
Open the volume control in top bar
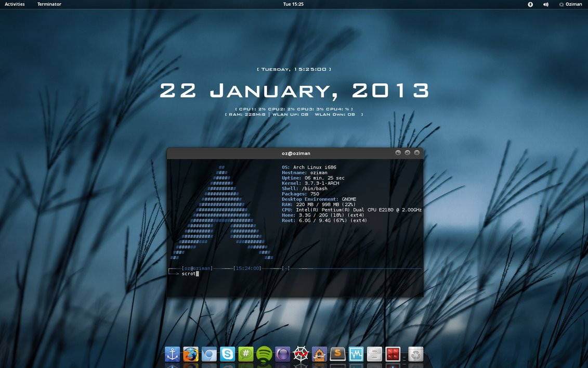(x=545, y=5)
